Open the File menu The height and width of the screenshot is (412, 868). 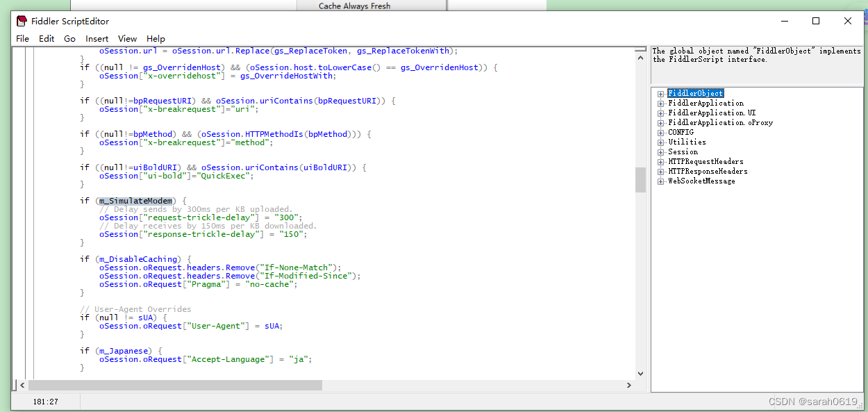pyautogui.click(x=22, y=39)
